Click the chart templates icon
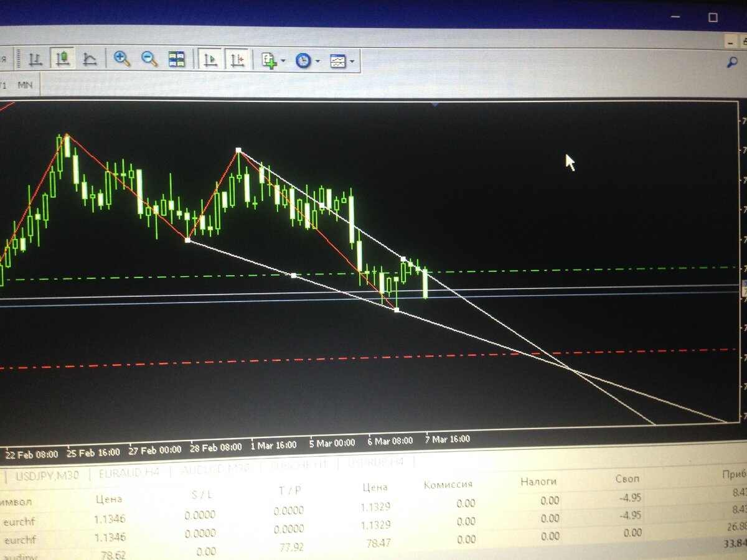This screenshot has height=560, width=747. pyautogui.click(x=337, y=62)
